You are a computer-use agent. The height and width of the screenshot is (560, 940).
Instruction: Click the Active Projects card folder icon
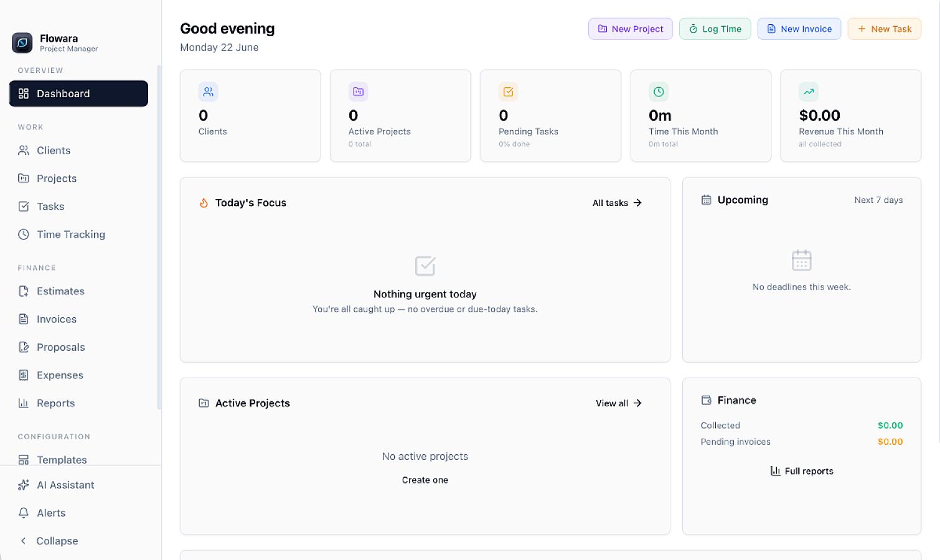359,92
